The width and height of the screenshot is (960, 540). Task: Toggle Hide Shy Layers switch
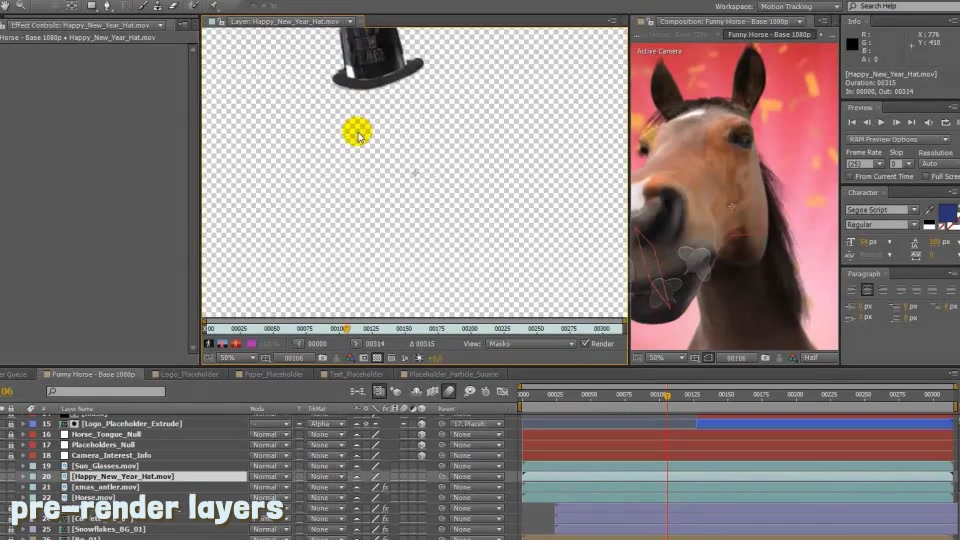(416, 391)
